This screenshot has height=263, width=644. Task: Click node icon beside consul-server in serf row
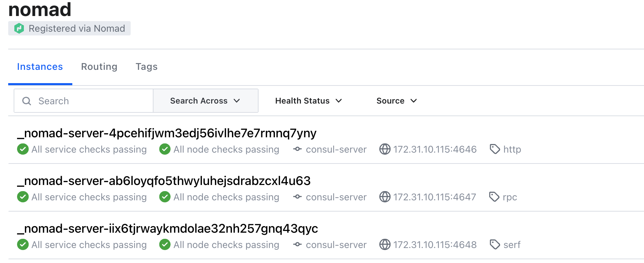(x=297, y=245)
